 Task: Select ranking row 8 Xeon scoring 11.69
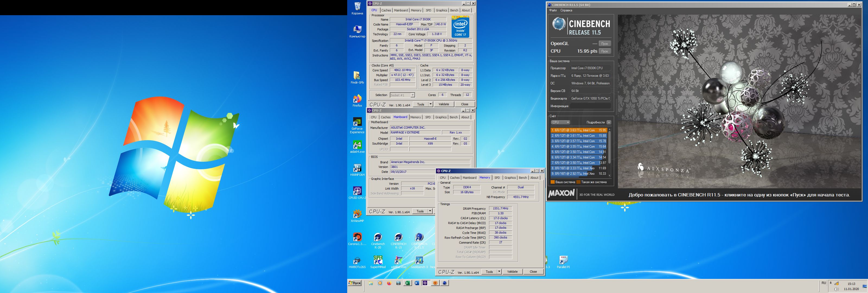pos(579,168)
